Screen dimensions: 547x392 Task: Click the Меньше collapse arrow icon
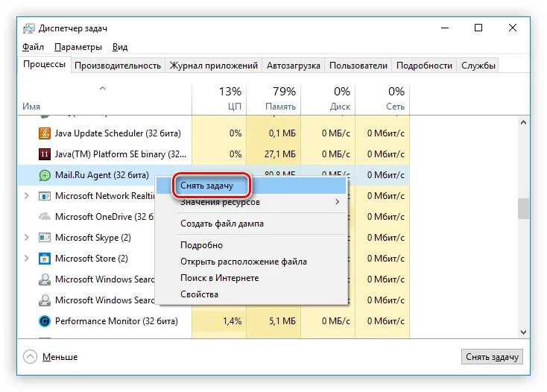click(x=30, y=356)
